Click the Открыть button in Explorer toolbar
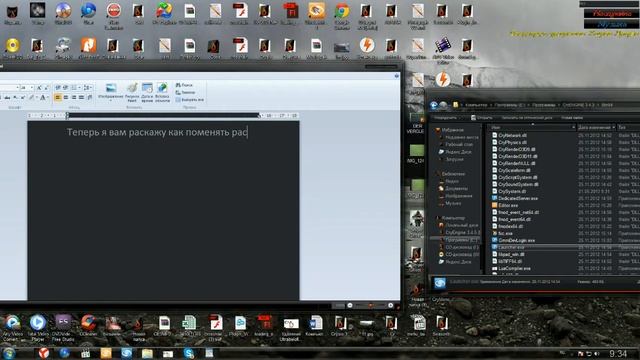The image size is (640, 360). (x=482, y=118)
